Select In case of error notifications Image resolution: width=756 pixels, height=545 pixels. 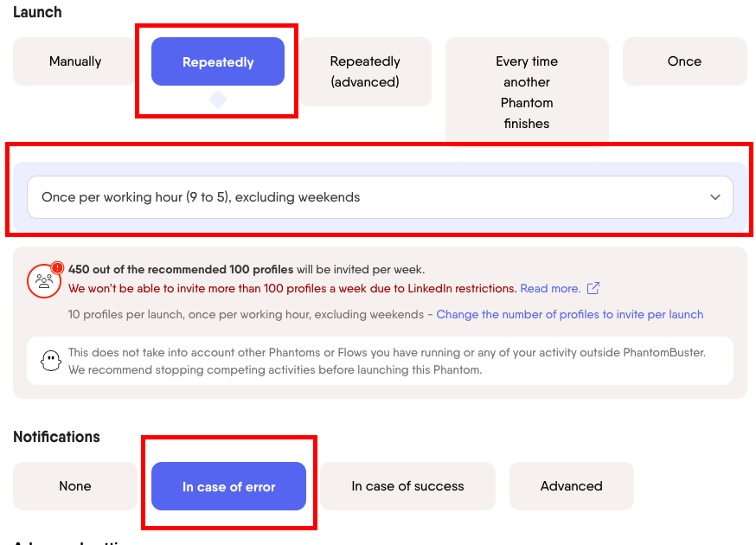pyautogui.click(x=228, y=486)
